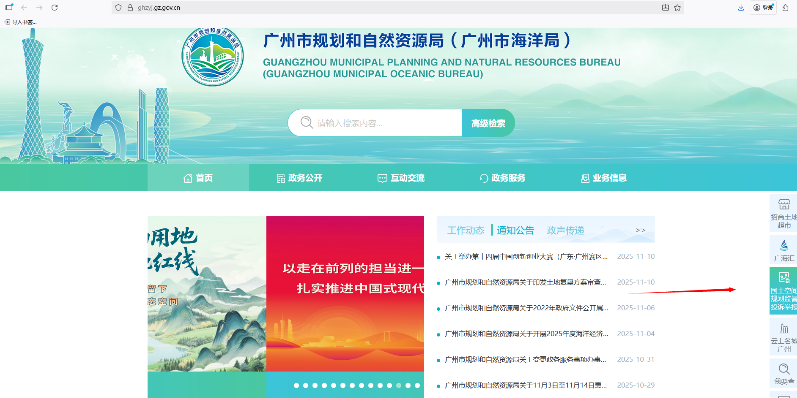Click the headset icon next to 政务服务

click(x=483, y=178)
